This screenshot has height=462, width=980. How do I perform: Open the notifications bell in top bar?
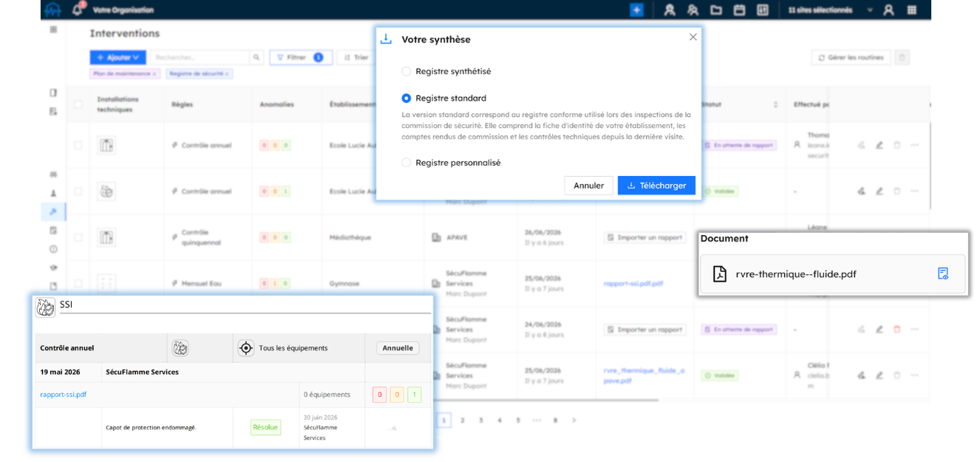coord(78,10)
